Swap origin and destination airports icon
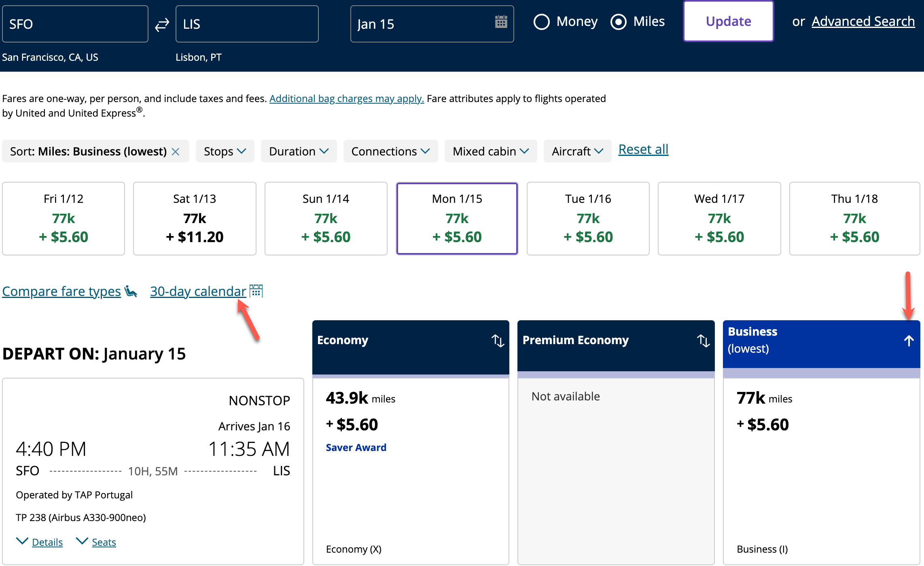Image resolution: width=924 pixels, height=566 pixels. click(162, 25)
